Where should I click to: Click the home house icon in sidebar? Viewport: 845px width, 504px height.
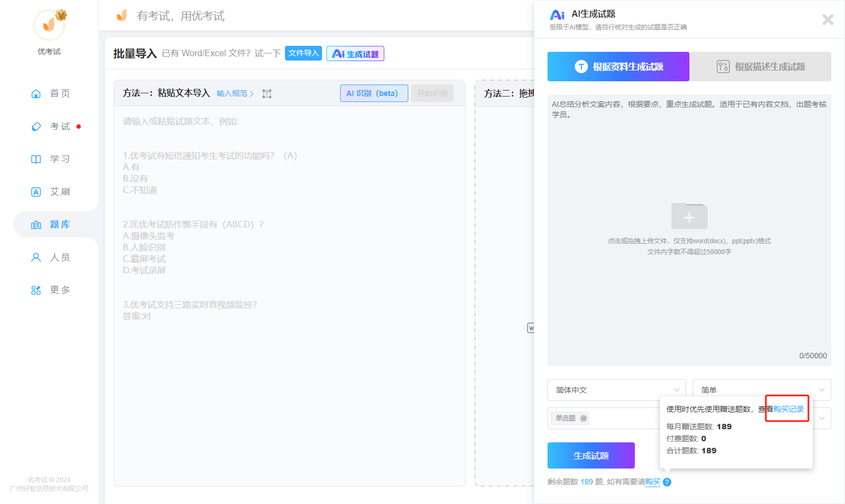pos(36,93)
